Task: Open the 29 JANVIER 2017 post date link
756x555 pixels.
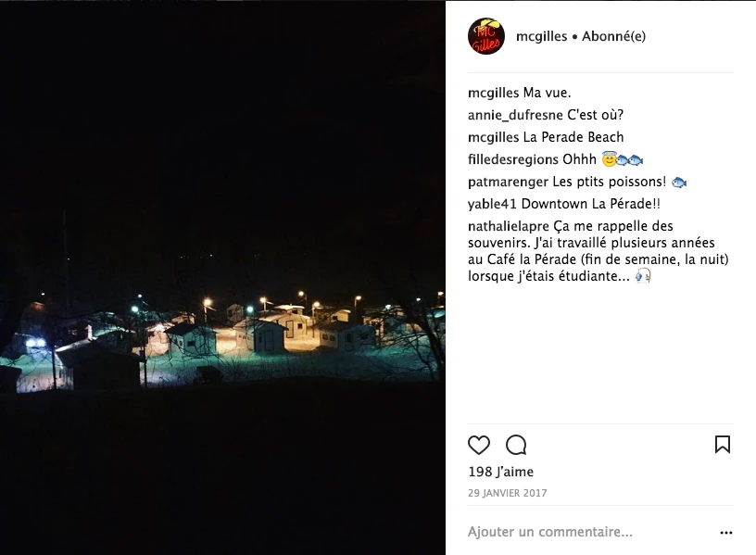Action: point(507,493)
